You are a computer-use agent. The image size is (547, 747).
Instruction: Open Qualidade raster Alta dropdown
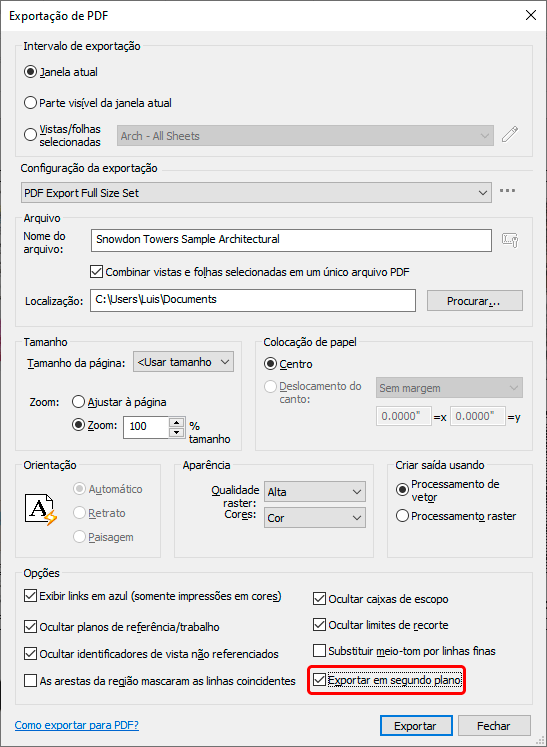[x=315, y=492]
